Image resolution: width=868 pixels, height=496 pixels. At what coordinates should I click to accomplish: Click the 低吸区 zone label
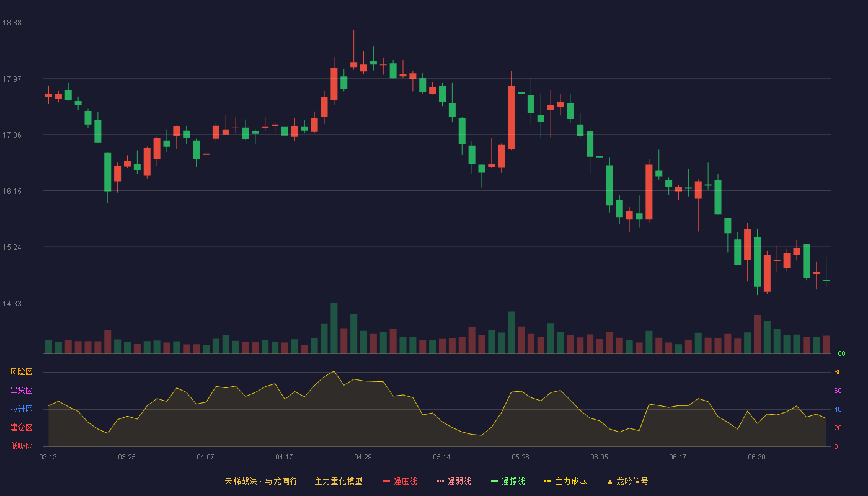[x=22, y=446]
